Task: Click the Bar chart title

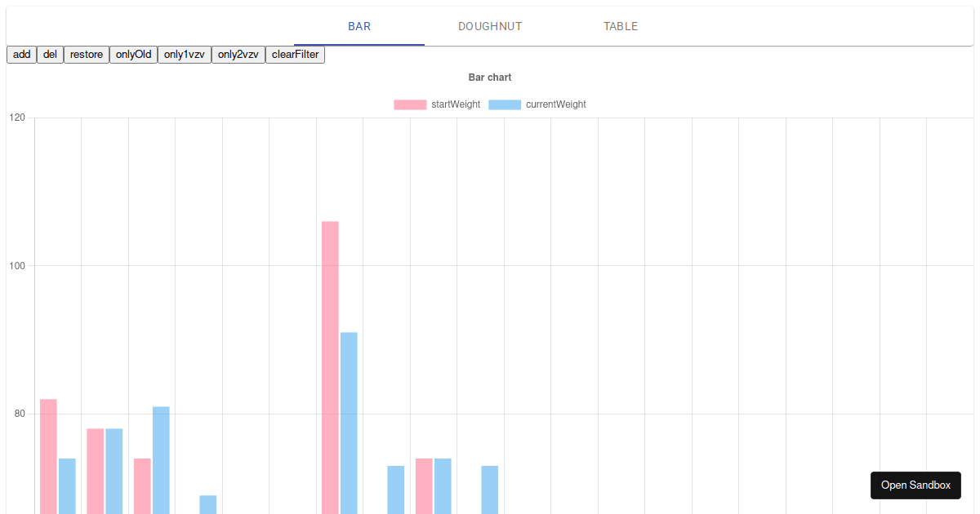Action: click(488, 77)
